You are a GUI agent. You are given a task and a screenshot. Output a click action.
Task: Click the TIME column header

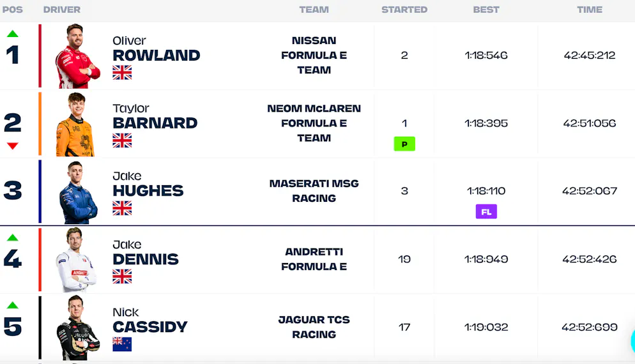tap(590, 10)
